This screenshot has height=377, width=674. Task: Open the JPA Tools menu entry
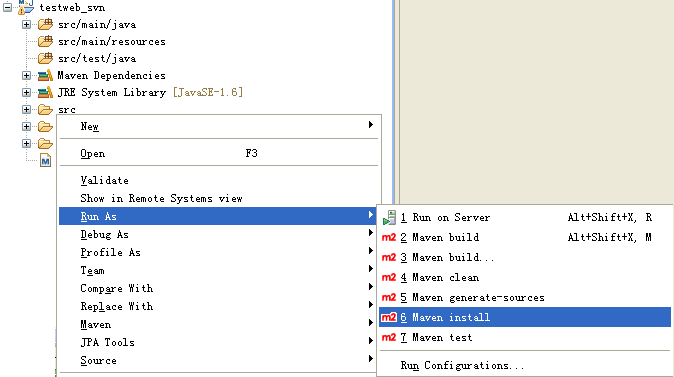point(219,343)
